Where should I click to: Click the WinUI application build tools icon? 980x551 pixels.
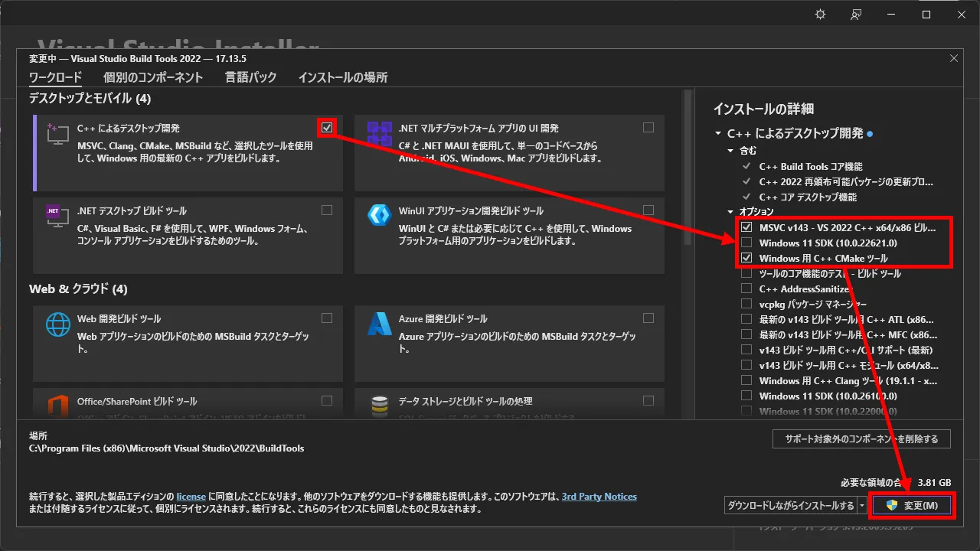point(379,215)
